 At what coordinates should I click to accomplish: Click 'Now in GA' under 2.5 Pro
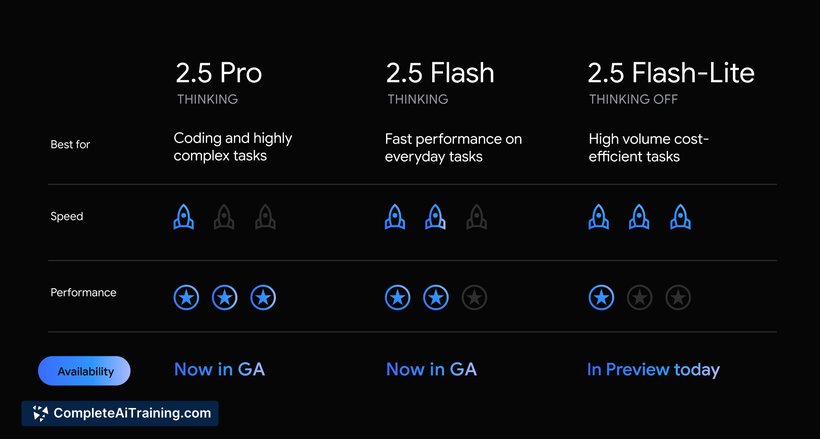[220, 369]
